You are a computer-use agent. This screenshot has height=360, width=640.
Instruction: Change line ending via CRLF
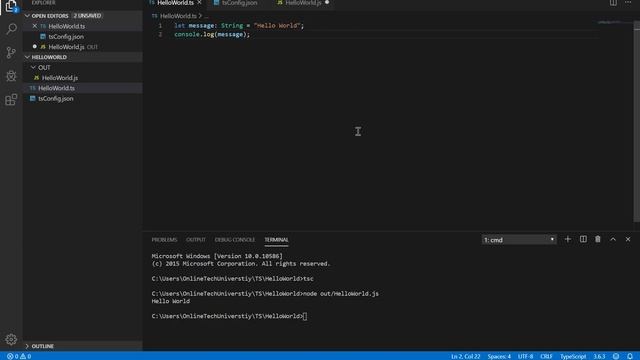point(546,356)
